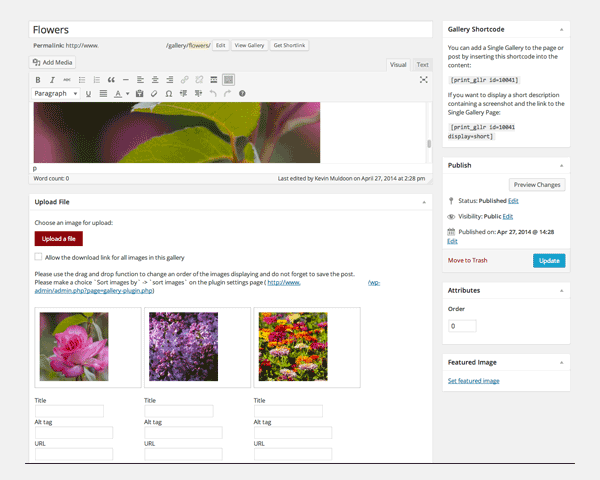This screenshot has width=600, height=480.
Task: Switch to the Text editor tab
Action: (x=422, y=65)
